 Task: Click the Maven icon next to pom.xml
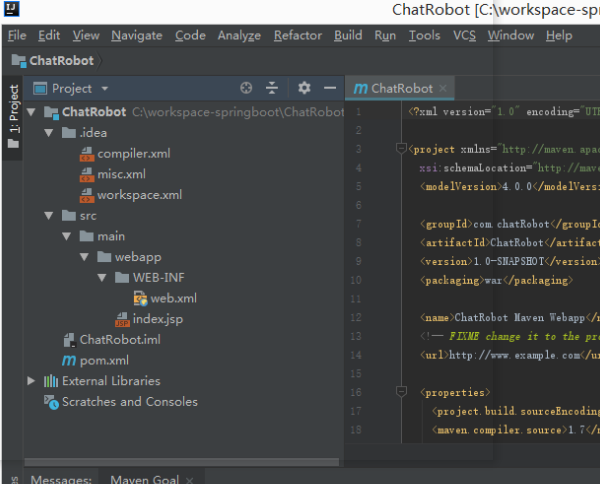[x=69, y=360]
